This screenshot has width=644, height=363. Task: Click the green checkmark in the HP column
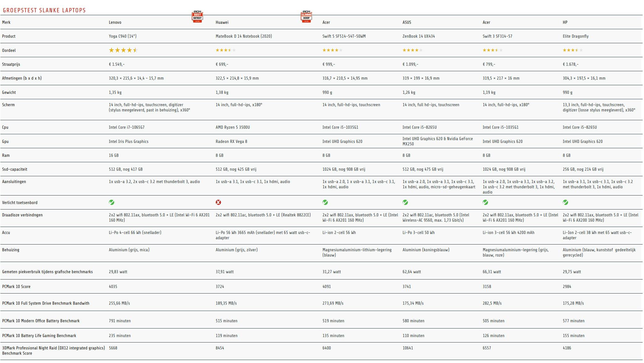pyautogui.click(x=565, y=202)
